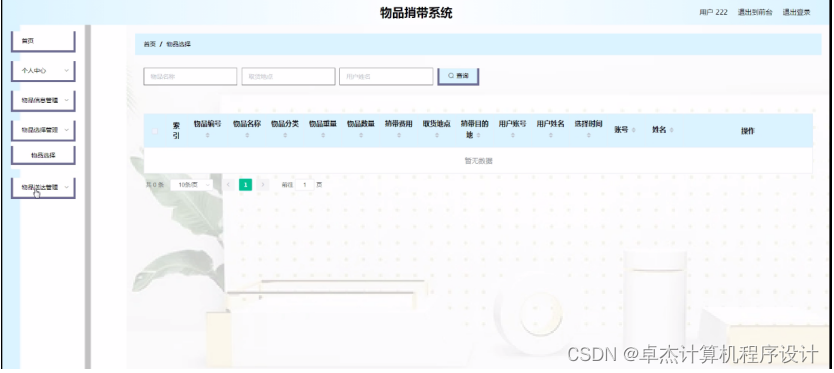
Task: Focus the 用户姓名 search input
Action: [x=386, y=77]
